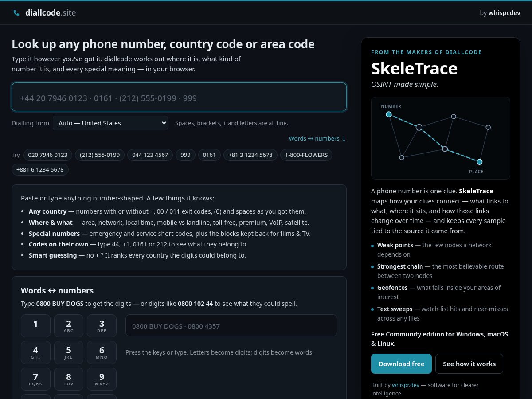Click the phone icon in the header
This screenshot has height=399, width=532.
16,13
